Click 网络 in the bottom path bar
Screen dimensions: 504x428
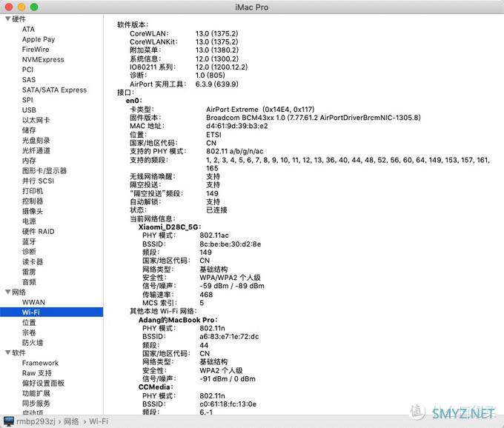tap(71, 421)
